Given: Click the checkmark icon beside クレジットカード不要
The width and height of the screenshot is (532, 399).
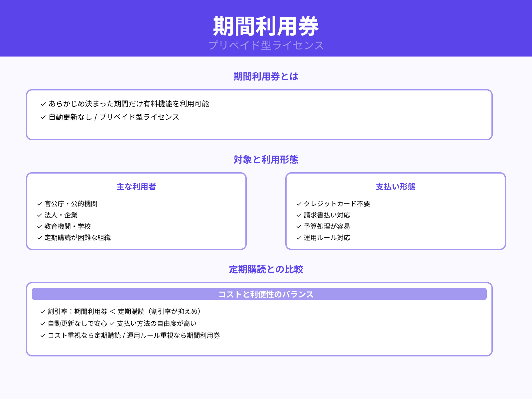Looking at the screenshot, I should (298, 204).
